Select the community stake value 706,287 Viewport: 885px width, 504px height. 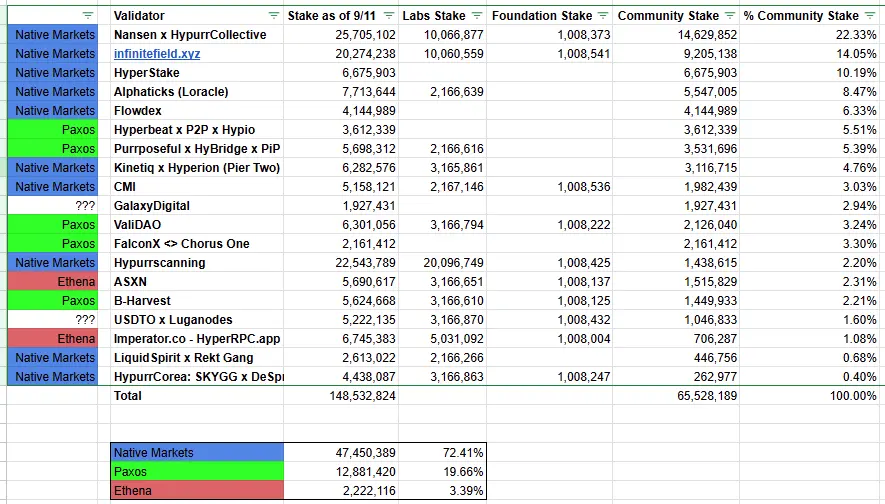676,339
